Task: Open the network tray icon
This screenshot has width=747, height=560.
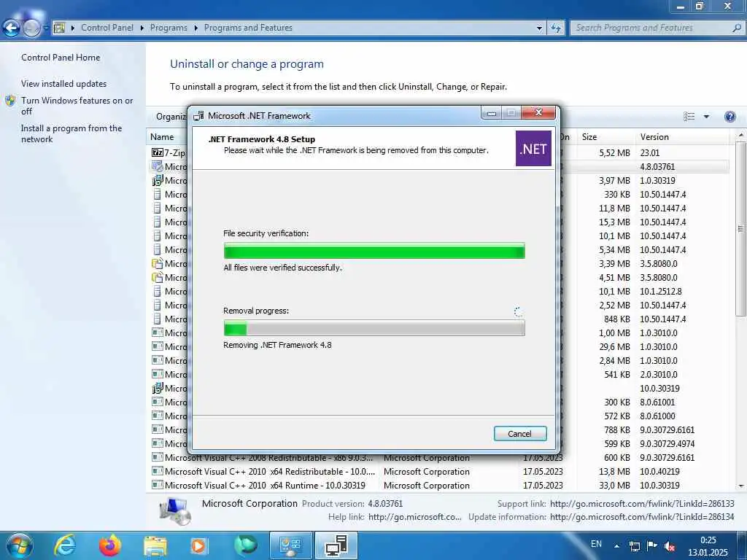Action: (635, 546)
